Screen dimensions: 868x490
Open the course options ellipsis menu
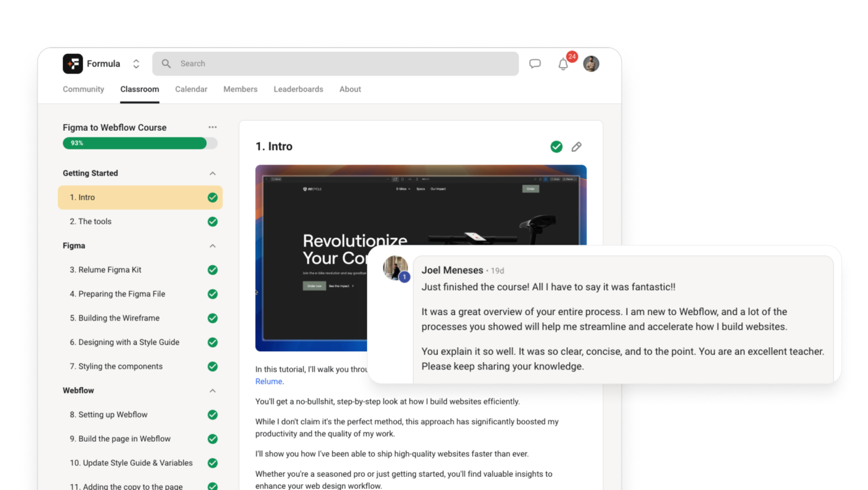[212, 127]
